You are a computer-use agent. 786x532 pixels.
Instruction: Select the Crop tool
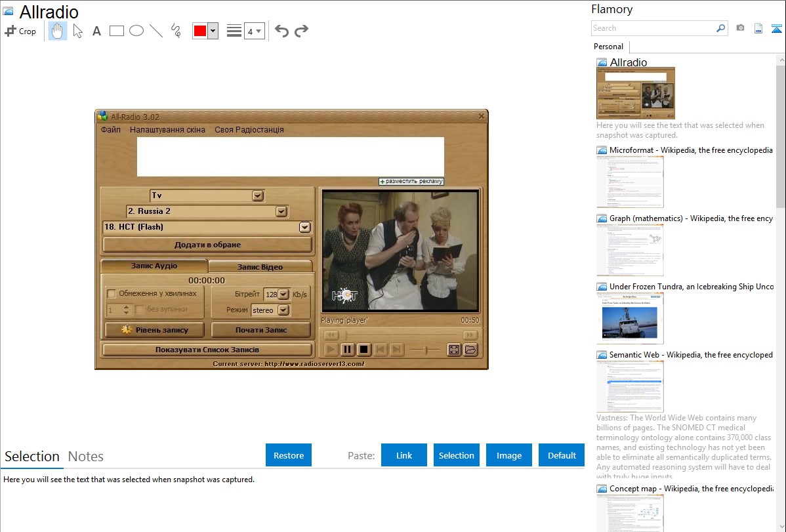tap(20, 31)
